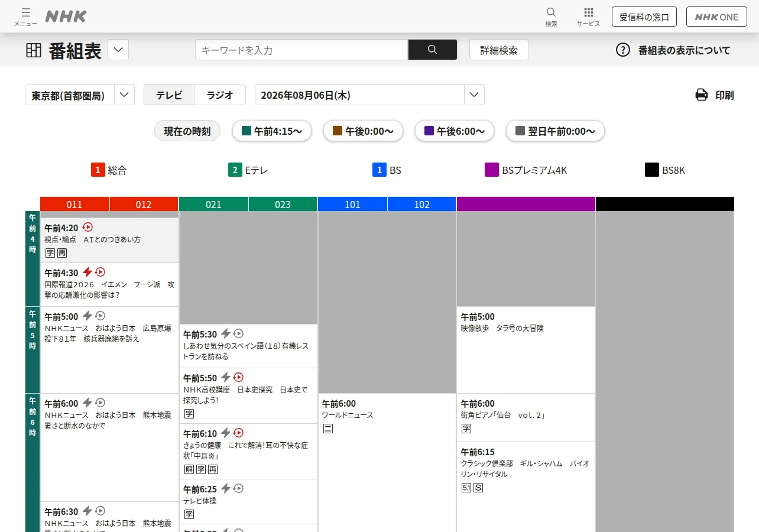The width and height of the screenshot is (759, 532).
Task: Submit search with black magnifier button
Action: 432,50
